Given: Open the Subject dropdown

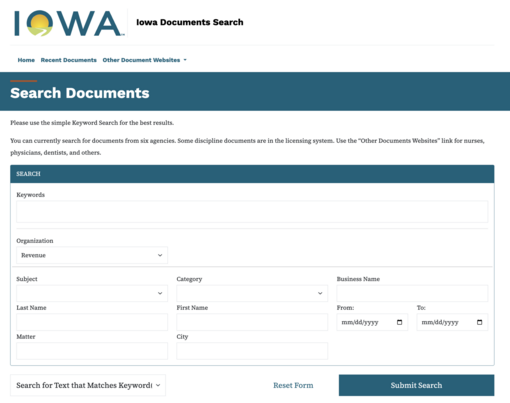Looking at the screenshot, I should (92, 293).
